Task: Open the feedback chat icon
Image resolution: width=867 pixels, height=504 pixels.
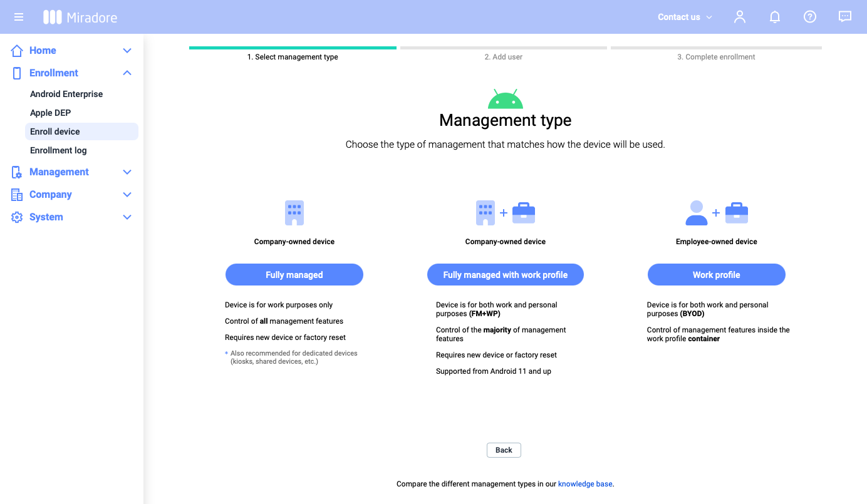Action: pyautogui.click(x=844, y=17)
